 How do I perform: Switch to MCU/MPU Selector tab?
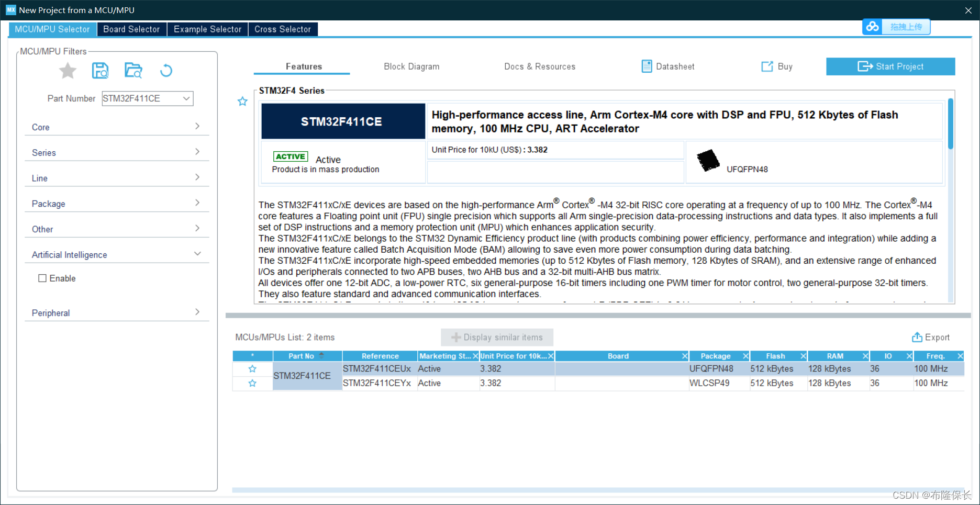click(x=52, y=29)
